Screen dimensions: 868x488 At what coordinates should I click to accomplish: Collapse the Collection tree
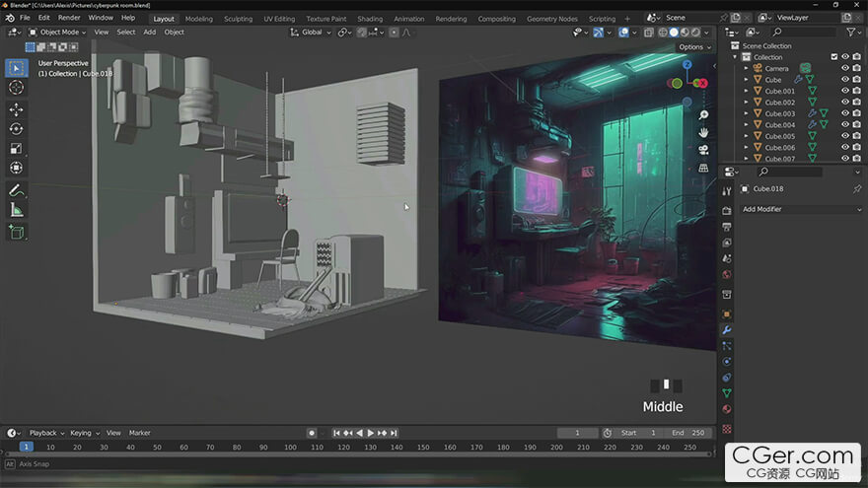(x=735, y=57)
